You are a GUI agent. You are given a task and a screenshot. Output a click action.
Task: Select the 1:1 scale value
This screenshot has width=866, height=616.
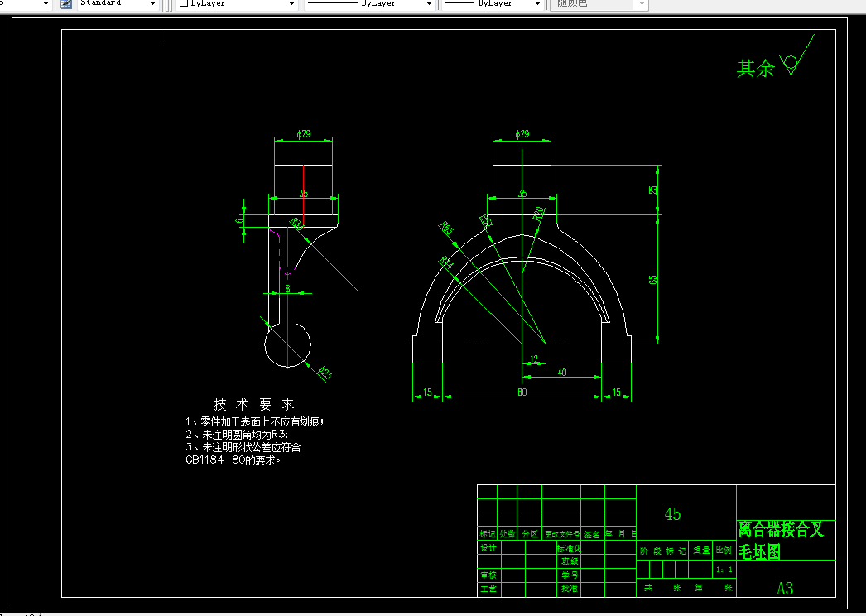point(724,570)
